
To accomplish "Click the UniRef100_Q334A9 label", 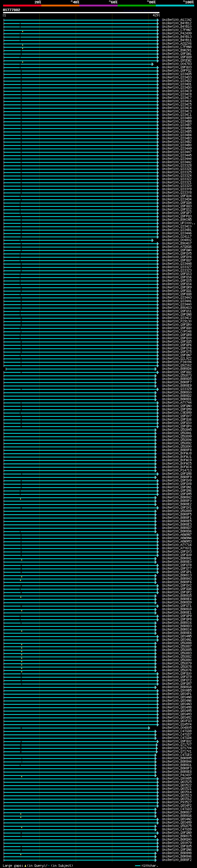I will point(177,149).
